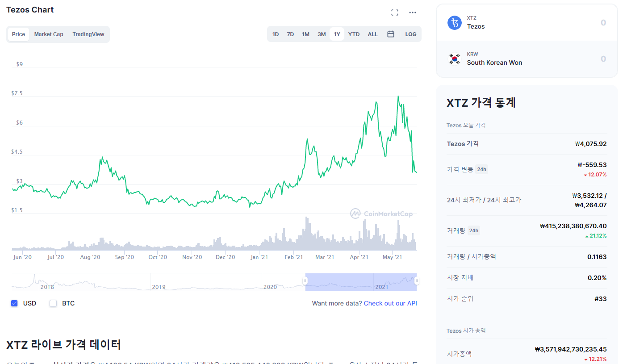627x364 pixels.
Task: Select the 1D time range
Action: 276,34
